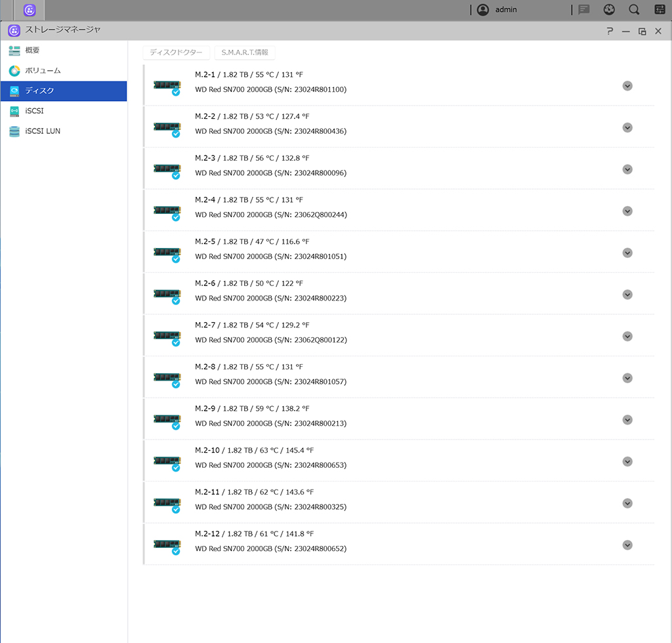
Task: Click the admin username label
Action: pos(506,10)
